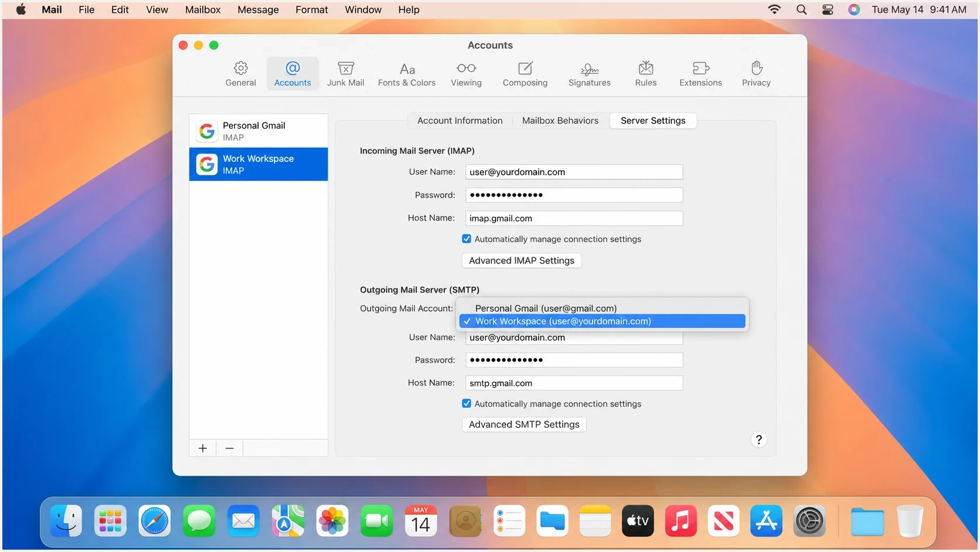980x552 pixels.
Task: Open the Downloads folder in the Dock
Action: [x=867, y=521]
